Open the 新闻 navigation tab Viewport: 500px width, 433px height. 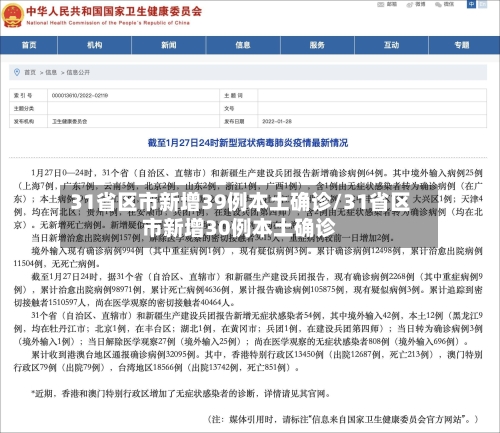point(169,45)
